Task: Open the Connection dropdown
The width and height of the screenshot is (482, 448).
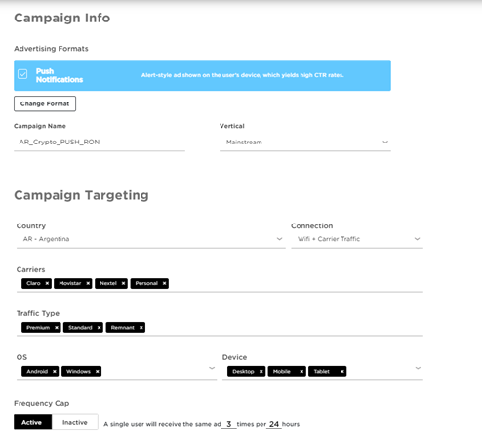Action: coord(357,239)
